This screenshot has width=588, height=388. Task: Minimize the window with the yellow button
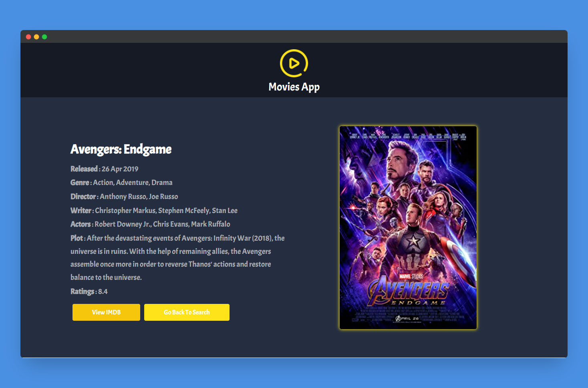tap(36, 37)
